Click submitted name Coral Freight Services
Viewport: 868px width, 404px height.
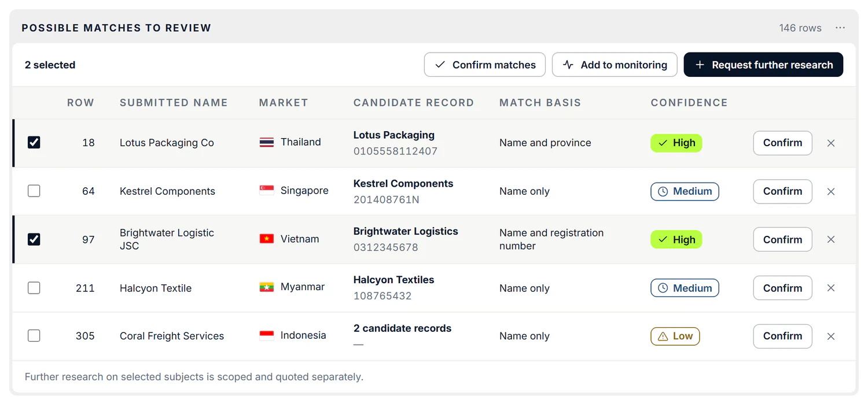172,336
